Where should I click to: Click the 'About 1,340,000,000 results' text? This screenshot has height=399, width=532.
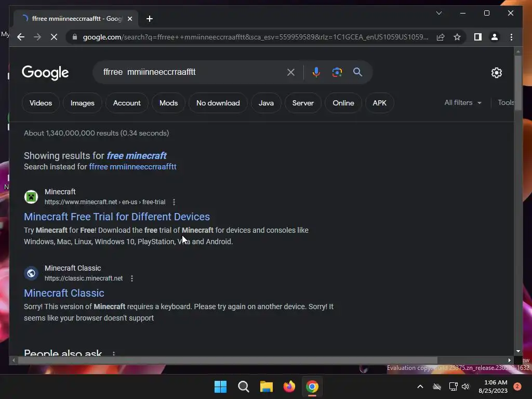pos(96,133)
